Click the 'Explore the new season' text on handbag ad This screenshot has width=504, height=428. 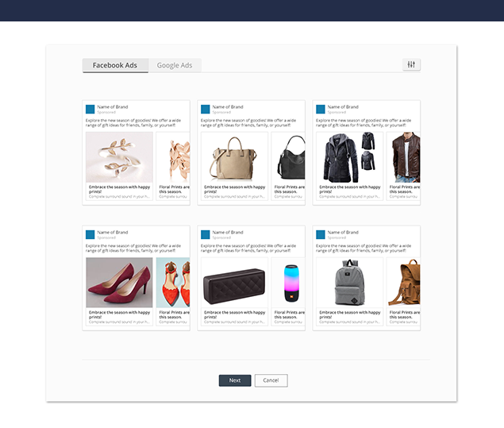click(x=248, y=123)
